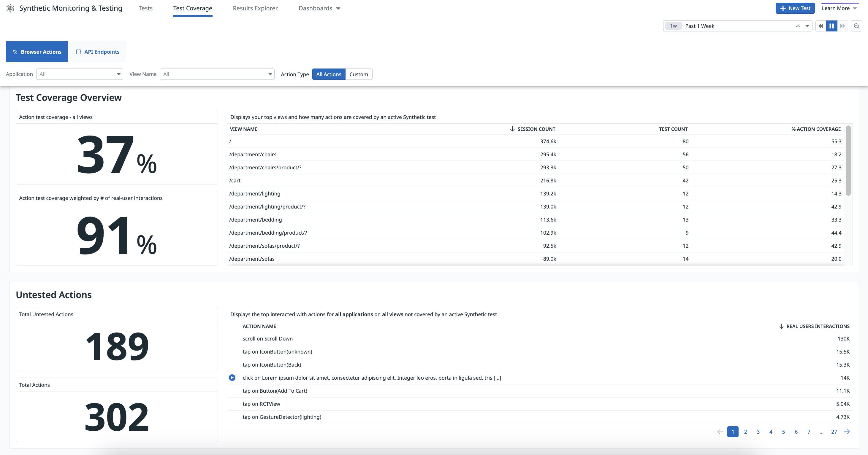868x455 pixels.
Task: Zoom out the time range
Action: point(856,26)
